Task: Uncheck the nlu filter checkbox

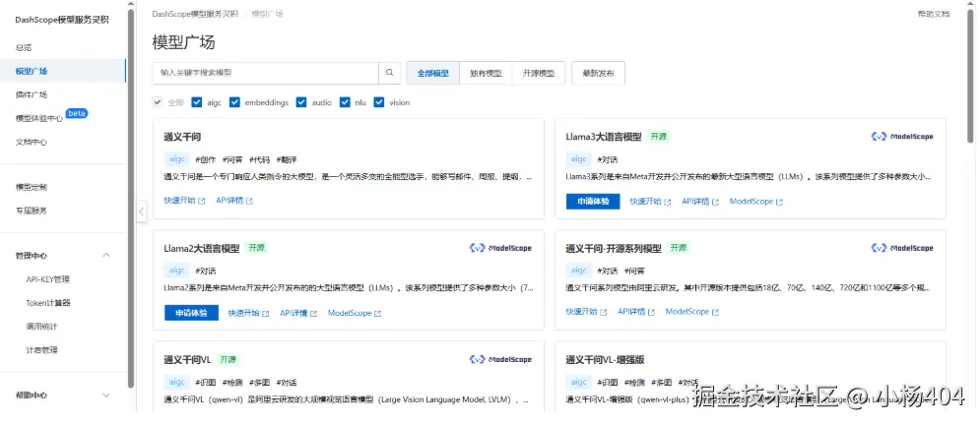Action: point(345,102)
